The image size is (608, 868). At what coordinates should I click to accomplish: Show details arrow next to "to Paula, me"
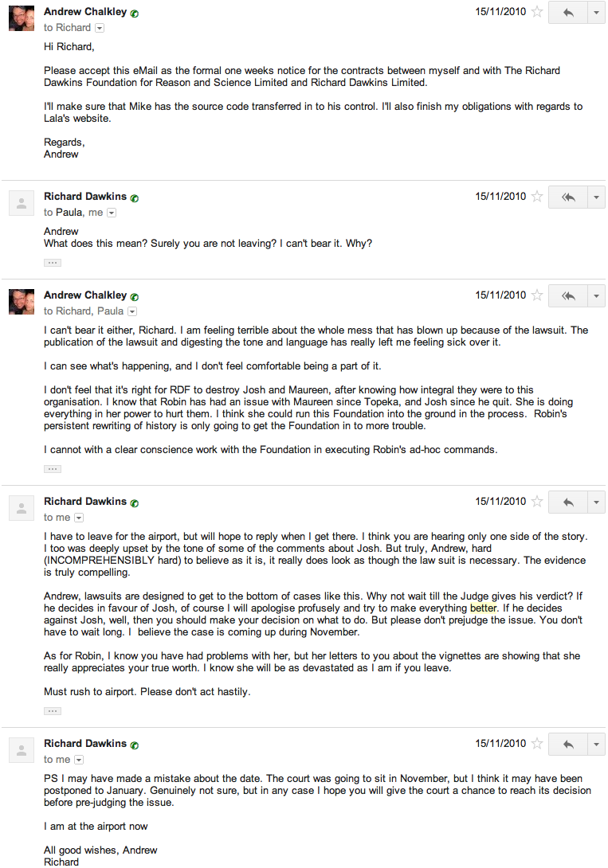click(112, 213)
